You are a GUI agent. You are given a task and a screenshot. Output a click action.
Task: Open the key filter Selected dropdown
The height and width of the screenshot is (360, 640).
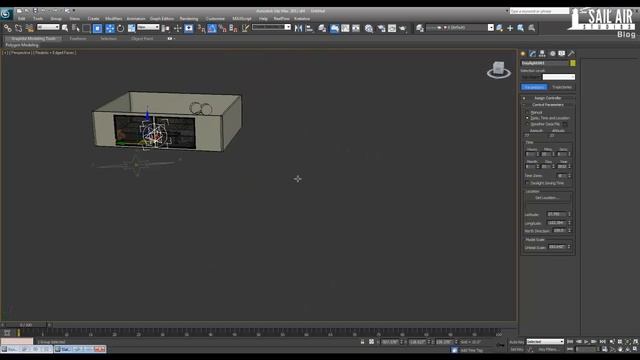tap(545, 342)
